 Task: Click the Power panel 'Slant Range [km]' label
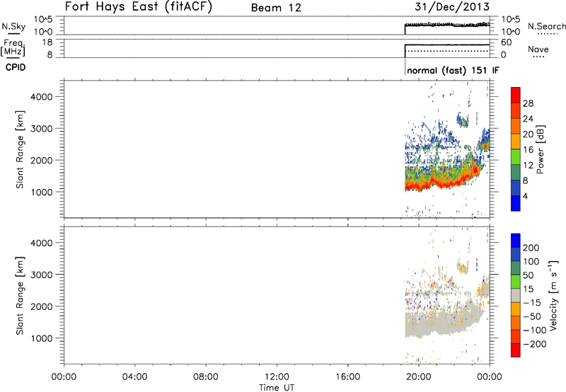pyautogui.click(x=20, y=149)
